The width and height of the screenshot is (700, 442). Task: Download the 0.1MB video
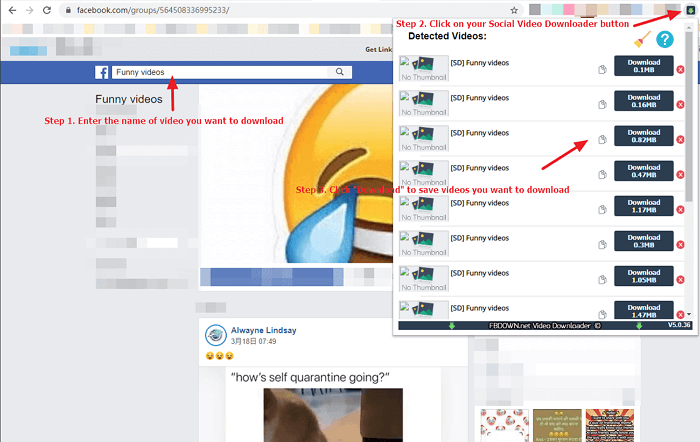pos(643,66)
